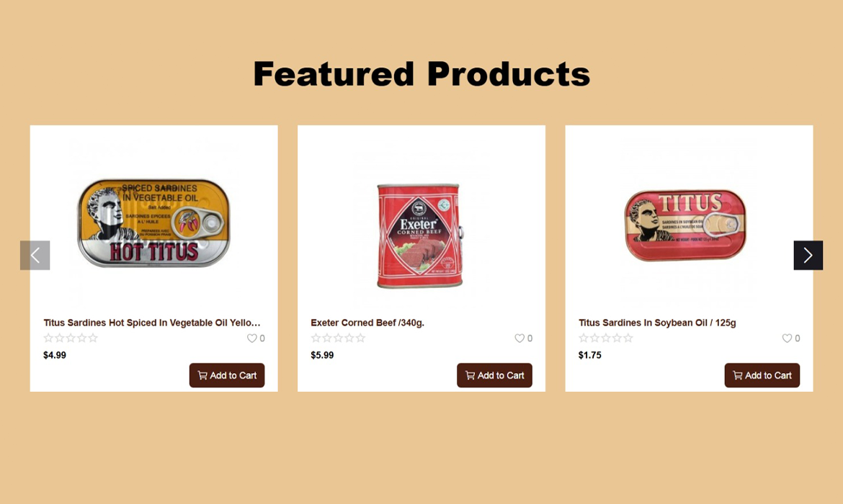Like the Hot Titus sardines with heart icon
Screen dimensions: 843x504
tap(251, 338)
